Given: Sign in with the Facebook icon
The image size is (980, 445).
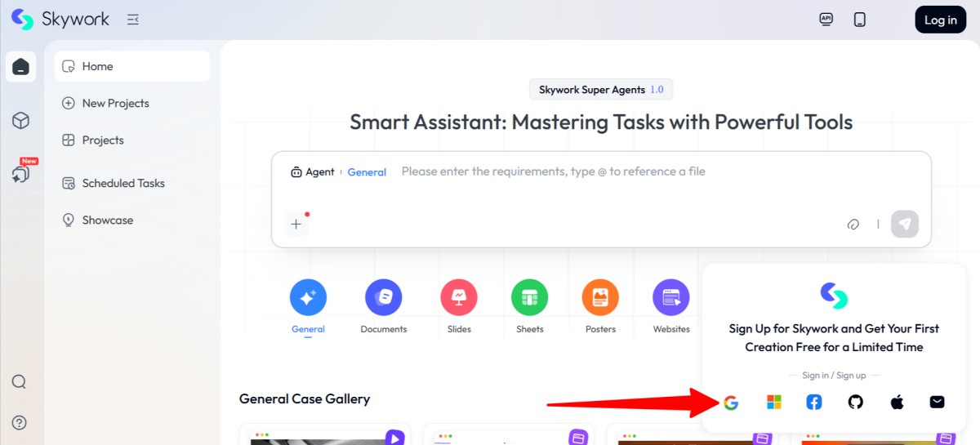Looking at the screenshot, I should tap(814, 402).
